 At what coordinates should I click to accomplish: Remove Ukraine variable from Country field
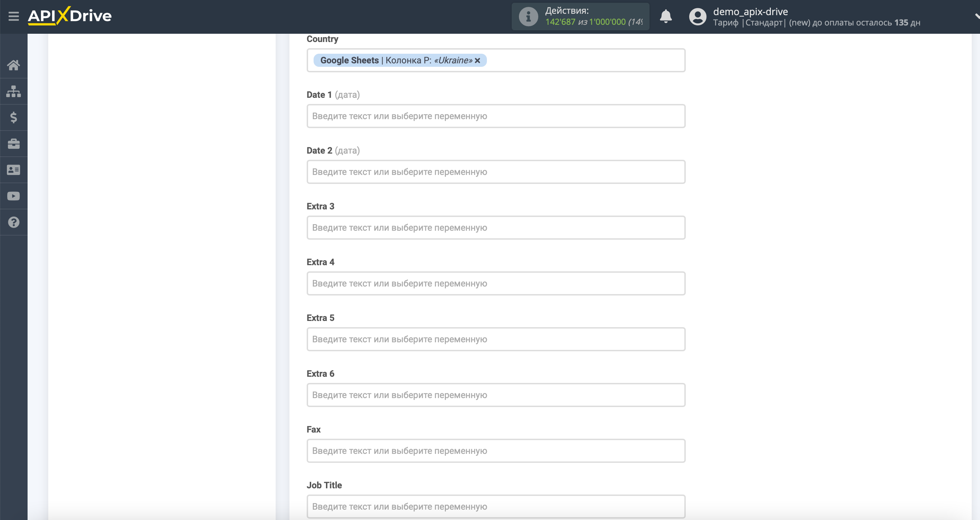tap(478, 61)
